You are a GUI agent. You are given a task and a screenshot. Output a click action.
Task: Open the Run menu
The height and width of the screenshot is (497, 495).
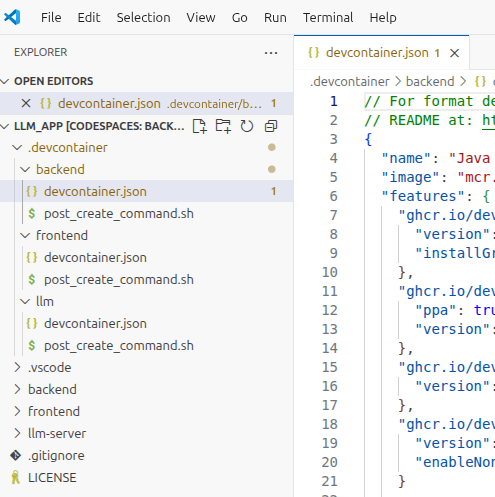coord(275,17)
